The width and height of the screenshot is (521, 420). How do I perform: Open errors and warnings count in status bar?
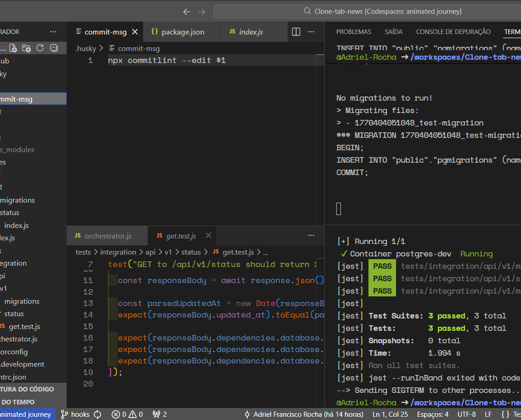pyautogui.click(x=127, y=414)
